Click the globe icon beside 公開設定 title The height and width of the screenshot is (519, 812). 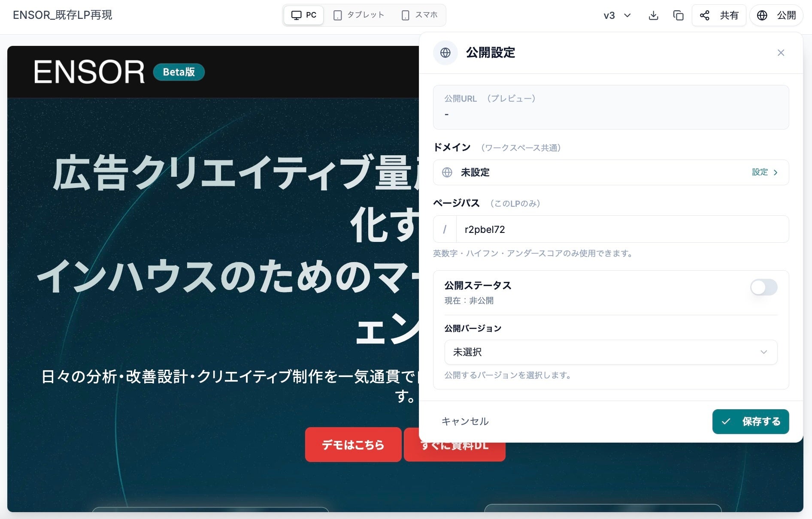445,53
